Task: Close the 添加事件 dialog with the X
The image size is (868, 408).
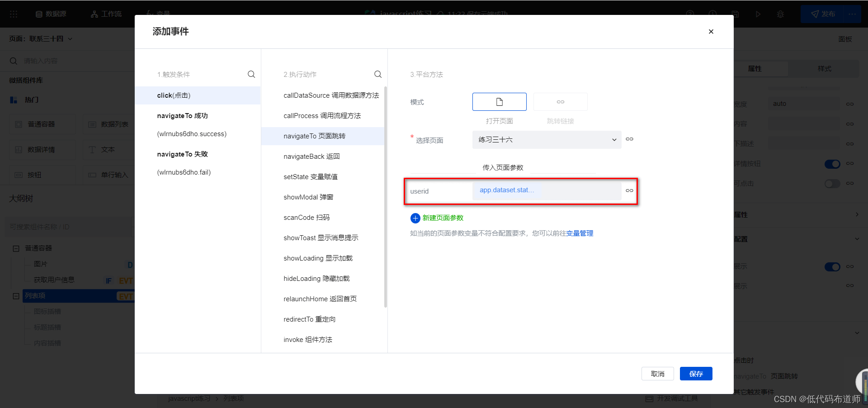Action: coord(711,32)
